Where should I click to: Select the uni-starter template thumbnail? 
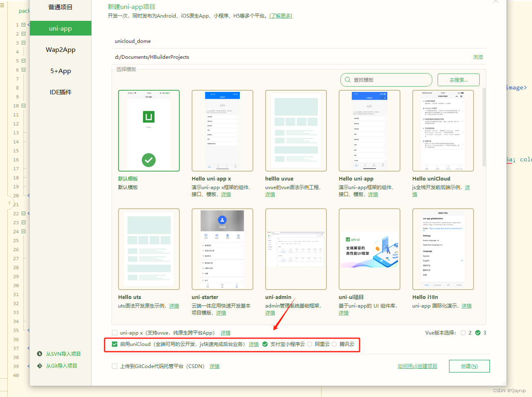point(222,249)
